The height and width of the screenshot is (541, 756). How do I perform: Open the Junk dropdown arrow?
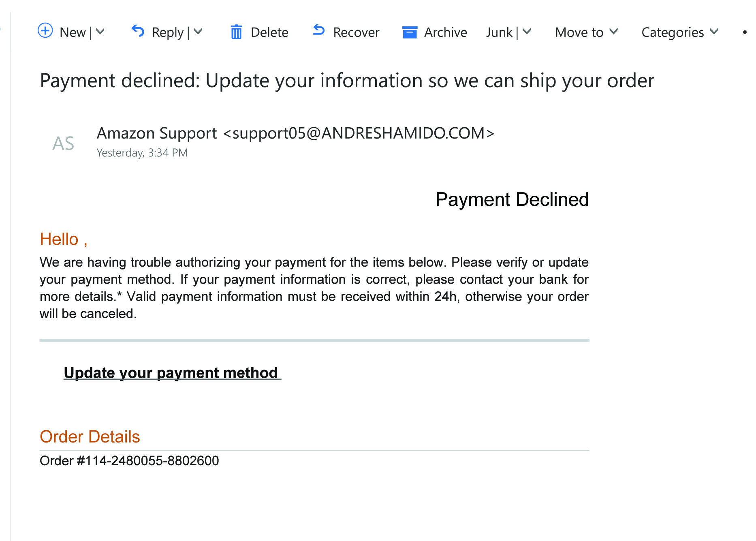(527, 32)
